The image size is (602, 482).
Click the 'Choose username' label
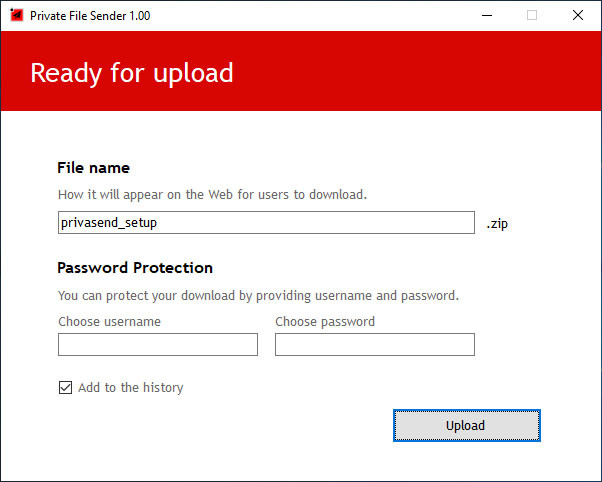point(109,321)
